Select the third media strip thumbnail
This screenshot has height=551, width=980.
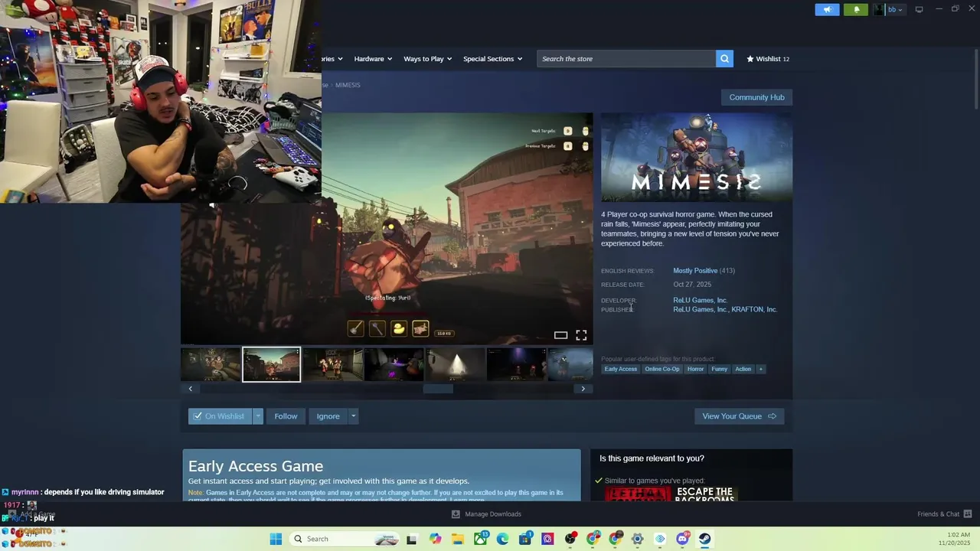[x=333, y=364]
